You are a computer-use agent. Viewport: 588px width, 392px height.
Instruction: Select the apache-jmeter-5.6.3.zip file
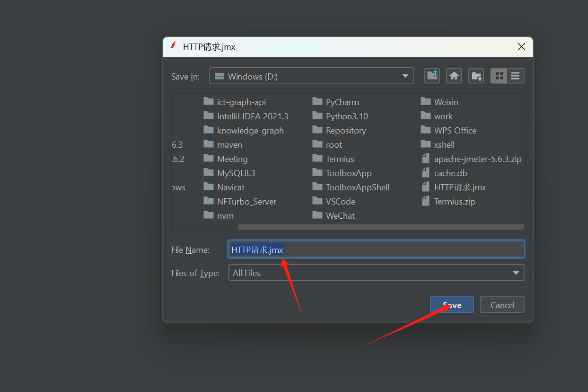(x=472, y=159)
